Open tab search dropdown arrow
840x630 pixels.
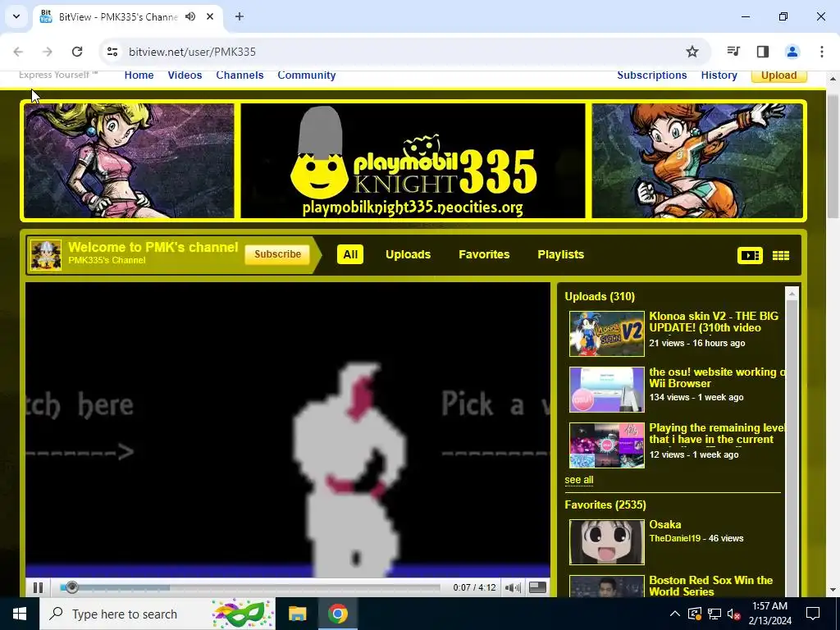point(16,16)
